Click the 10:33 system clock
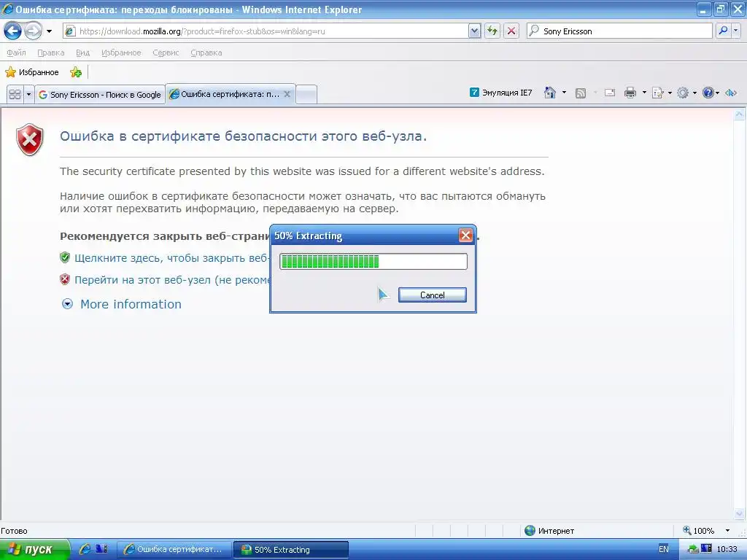Viewport: 747px width, 560px height. point(727,549)
